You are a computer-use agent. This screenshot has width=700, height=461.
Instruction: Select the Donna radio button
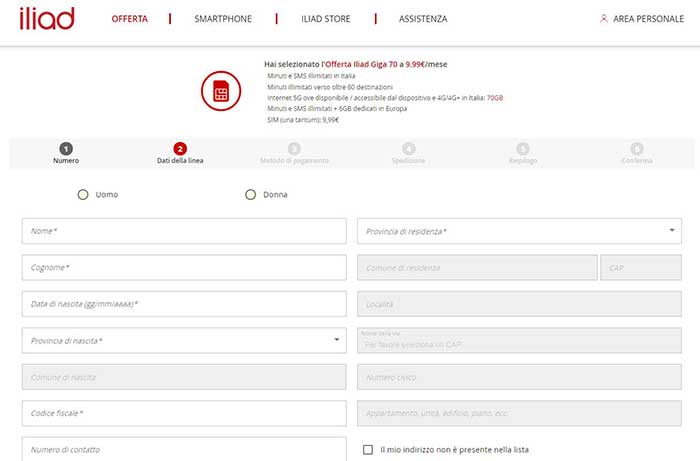[250, 195]
